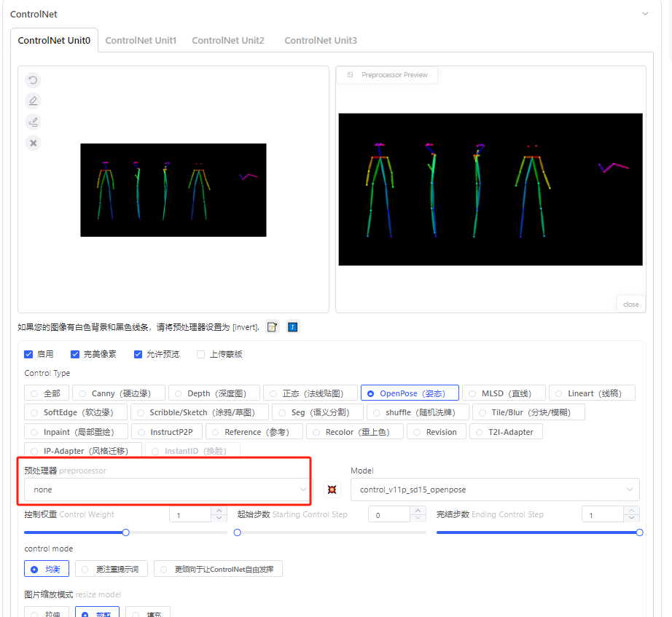Select the Inpaint control type
The height and width of the screenshot is (617, 672).
click(x=76, y=432)
